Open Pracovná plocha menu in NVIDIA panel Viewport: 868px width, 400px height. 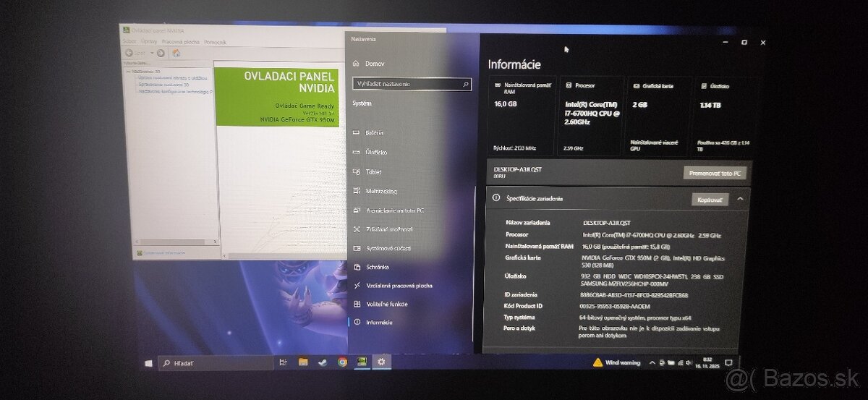coord(181,42)
